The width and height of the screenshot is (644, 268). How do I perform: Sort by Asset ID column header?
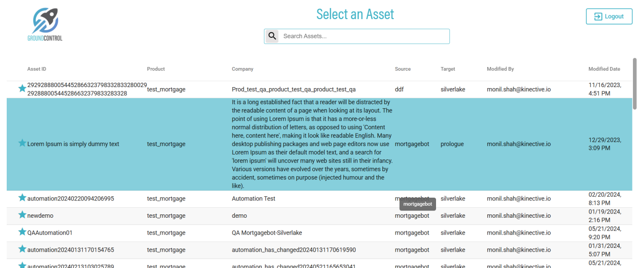click(37, 69)
